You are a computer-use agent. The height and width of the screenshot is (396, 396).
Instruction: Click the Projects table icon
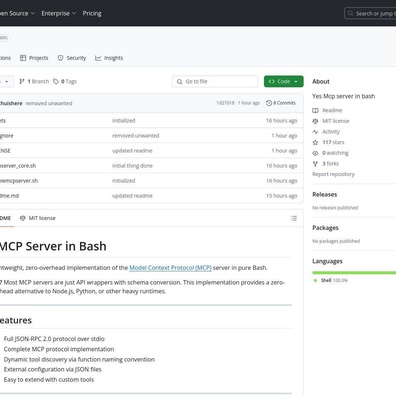(x=23, y=58)
